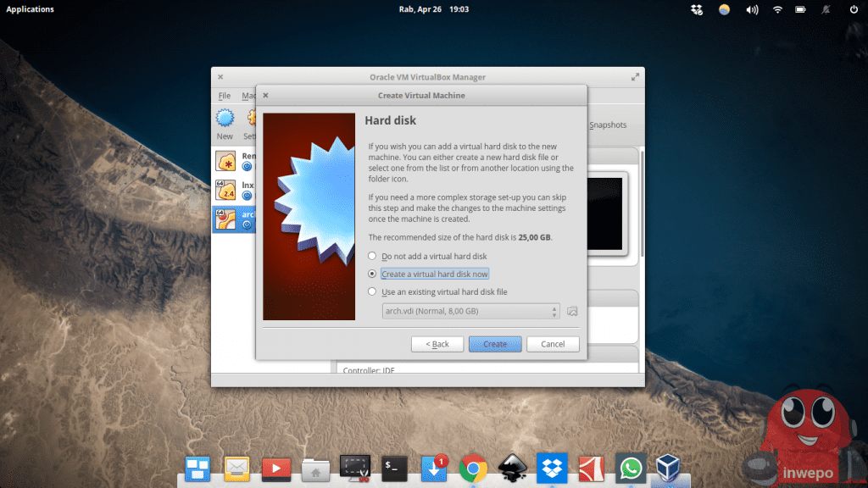868x488 pixels.
Task: Click the Create button
Action: click(x=495, y=344)
